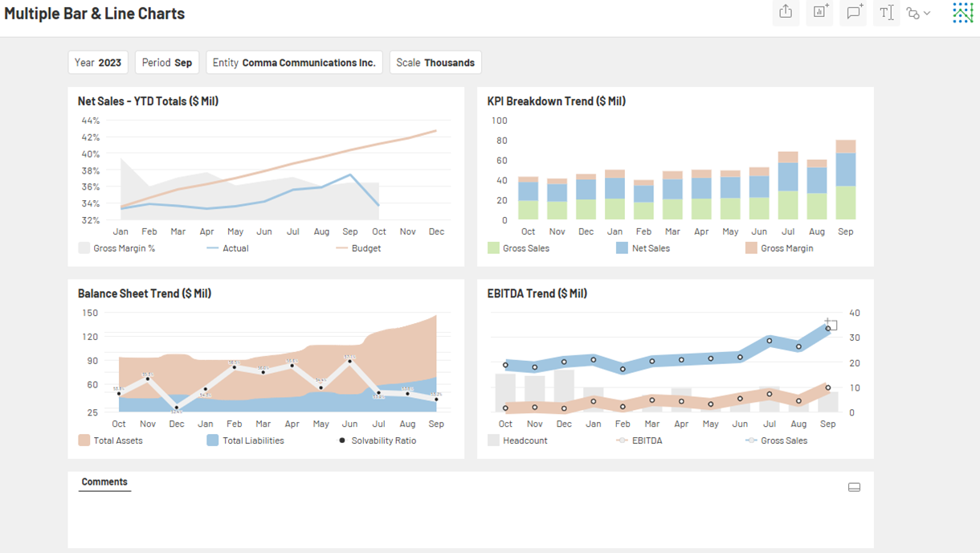Open the Year 2023 filter
This screenshot has height=553, width=980.
tap(98, 63)
